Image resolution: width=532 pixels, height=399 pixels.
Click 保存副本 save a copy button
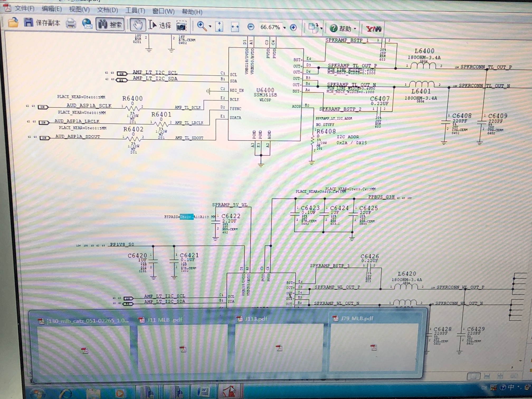coord(42,23)
